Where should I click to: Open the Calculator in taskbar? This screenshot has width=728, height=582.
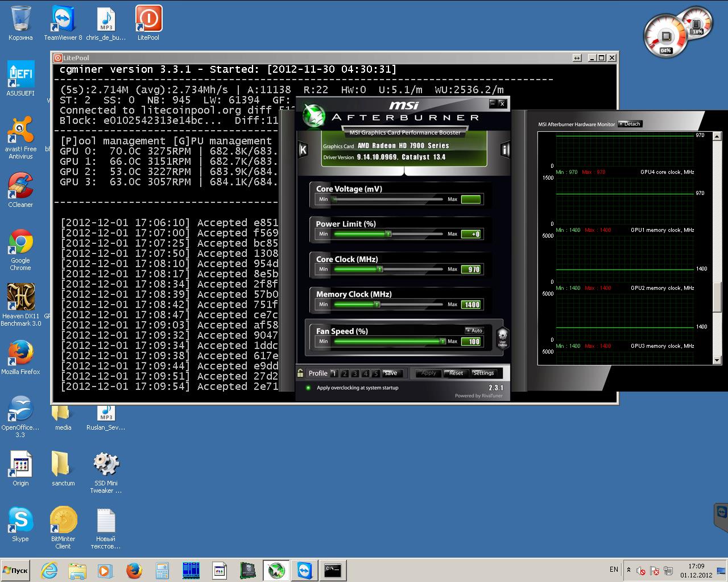coord(162,571)
